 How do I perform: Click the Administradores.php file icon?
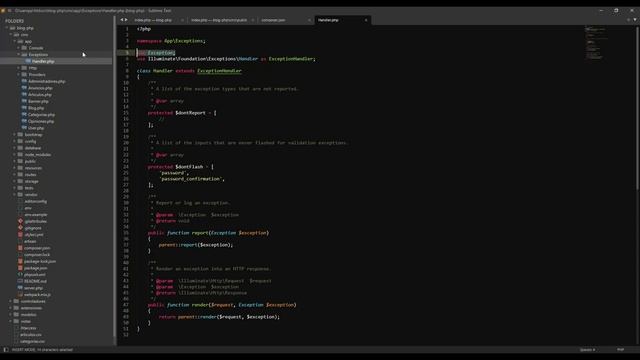tap(24, 81)
